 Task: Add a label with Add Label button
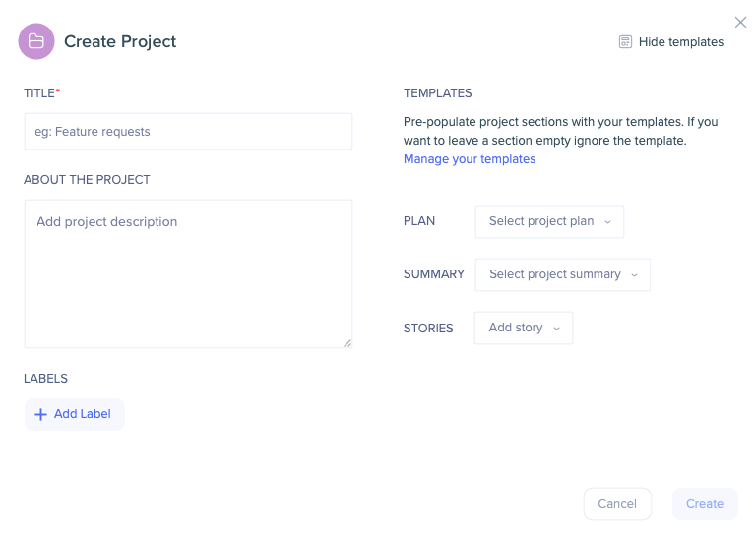tap(75, 414)
